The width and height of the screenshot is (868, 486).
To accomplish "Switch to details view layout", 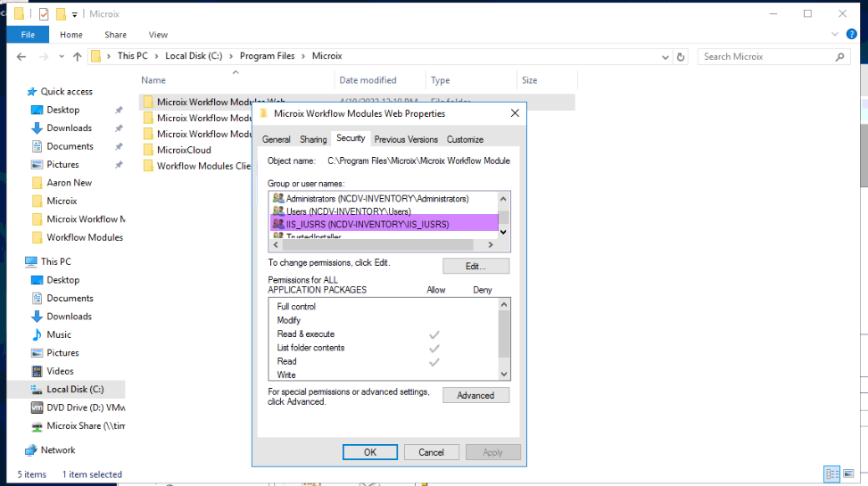I will tap(831, 474).
